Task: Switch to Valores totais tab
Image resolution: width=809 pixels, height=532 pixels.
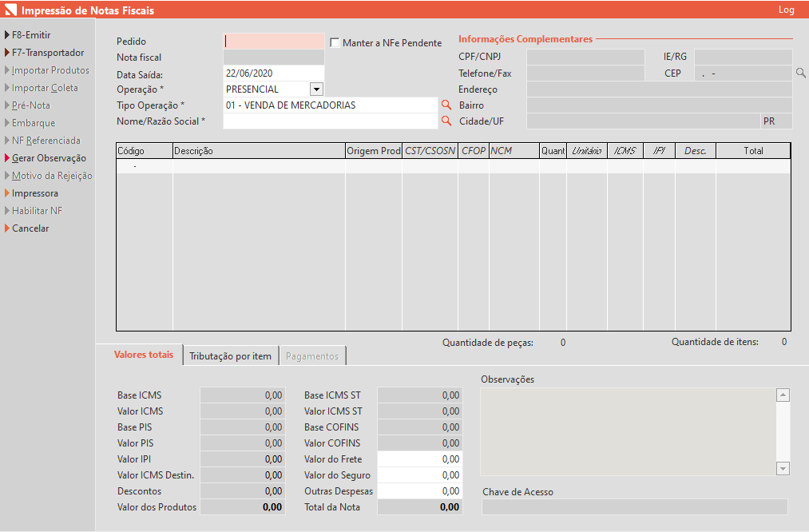Action: (x=144, y=355)
